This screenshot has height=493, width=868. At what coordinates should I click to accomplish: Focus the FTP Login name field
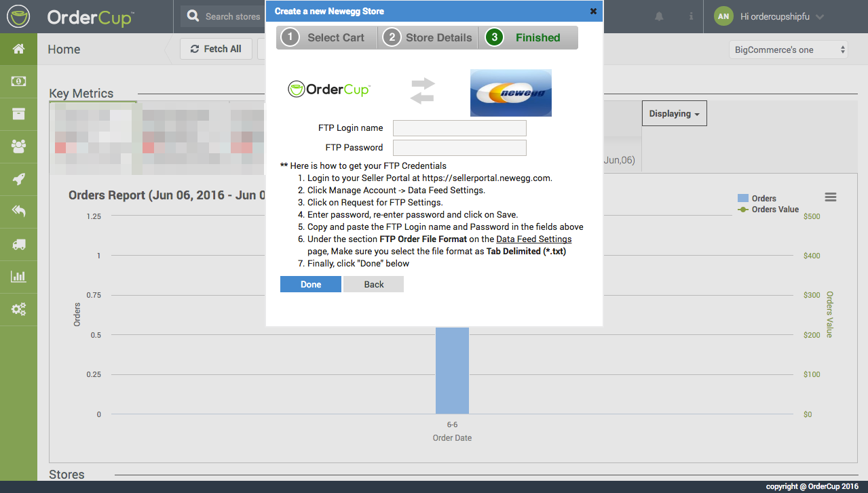pyautogui.click(x=459, y=128)
